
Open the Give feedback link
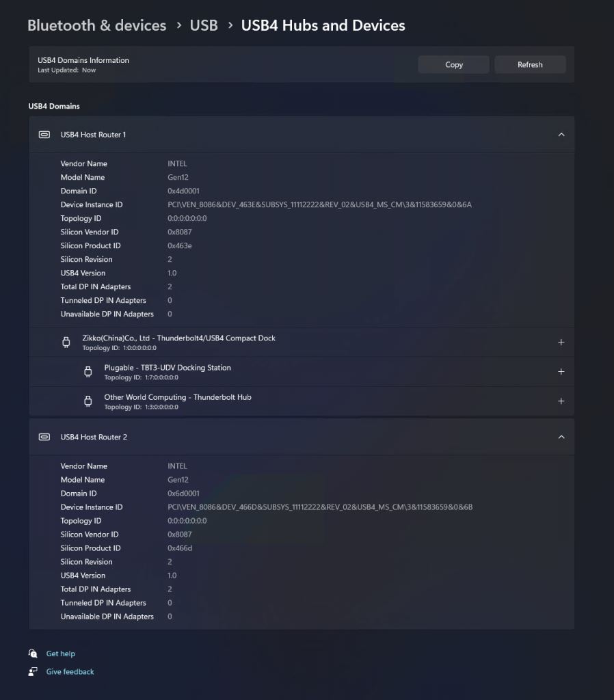point(70,671)
